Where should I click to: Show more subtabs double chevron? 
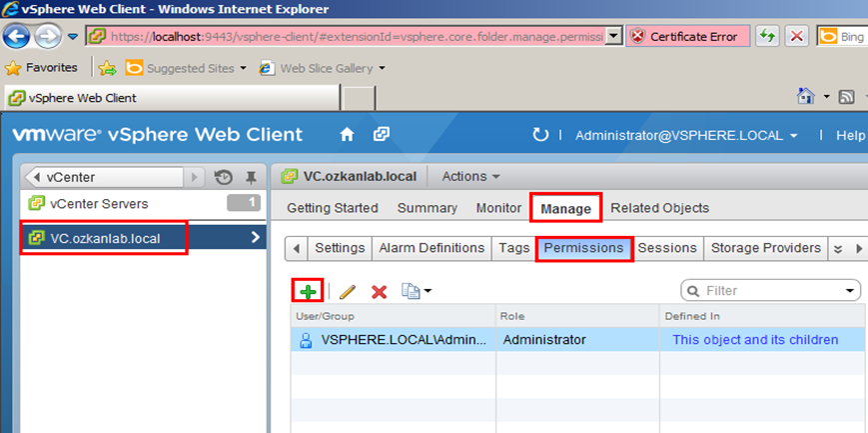[838, 249]
